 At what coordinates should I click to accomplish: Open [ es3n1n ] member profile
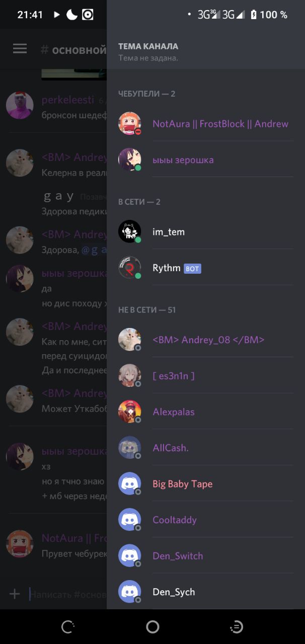coord(205,376)
